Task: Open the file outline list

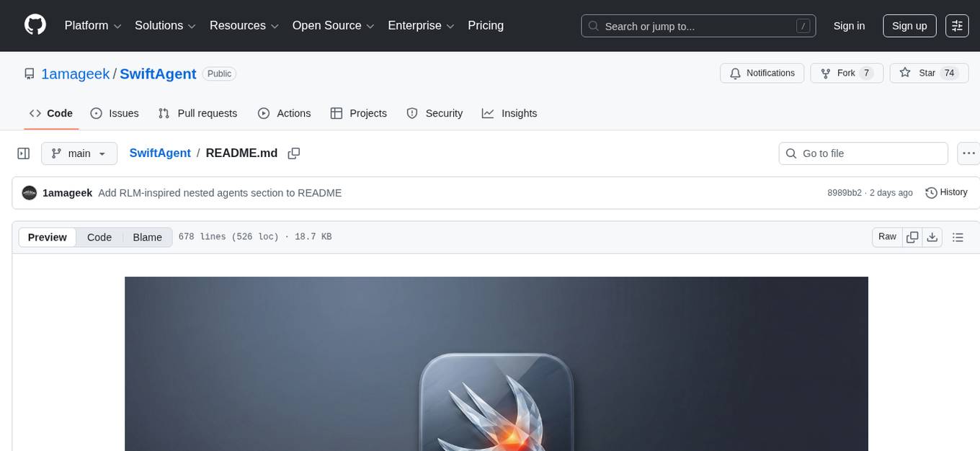Action: 958,236
